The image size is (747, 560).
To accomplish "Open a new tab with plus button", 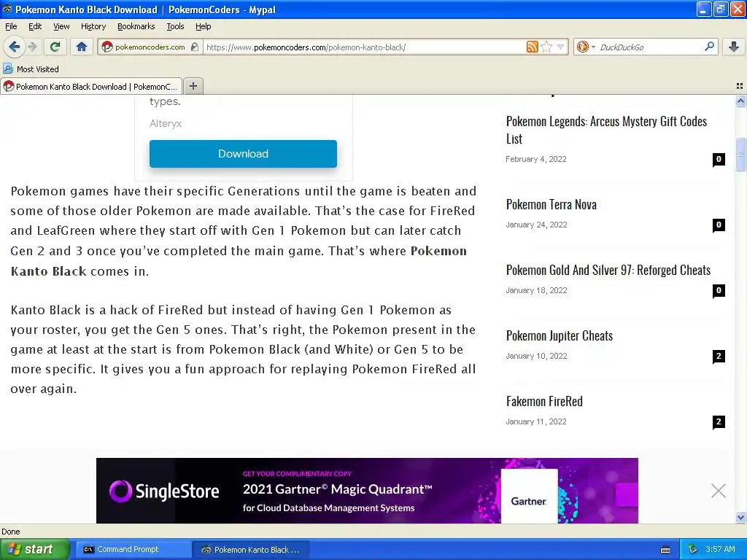I will (x=193, y=86).
